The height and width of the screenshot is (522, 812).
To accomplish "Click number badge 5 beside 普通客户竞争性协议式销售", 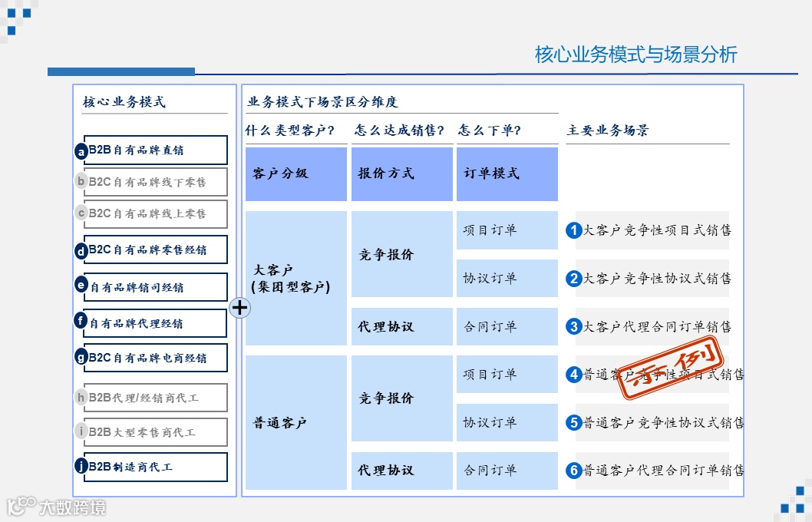I will coord(574,422).
